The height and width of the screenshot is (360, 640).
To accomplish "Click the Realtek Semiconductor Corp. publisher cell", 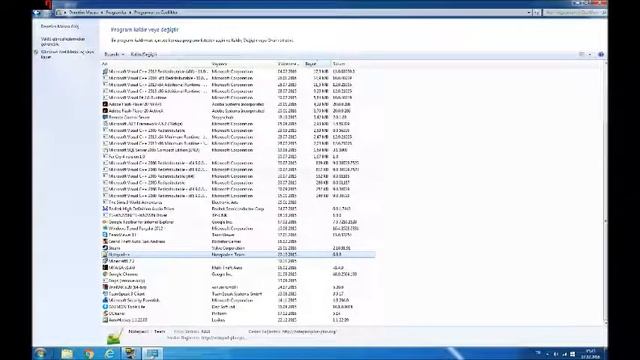I will point(238,209).
